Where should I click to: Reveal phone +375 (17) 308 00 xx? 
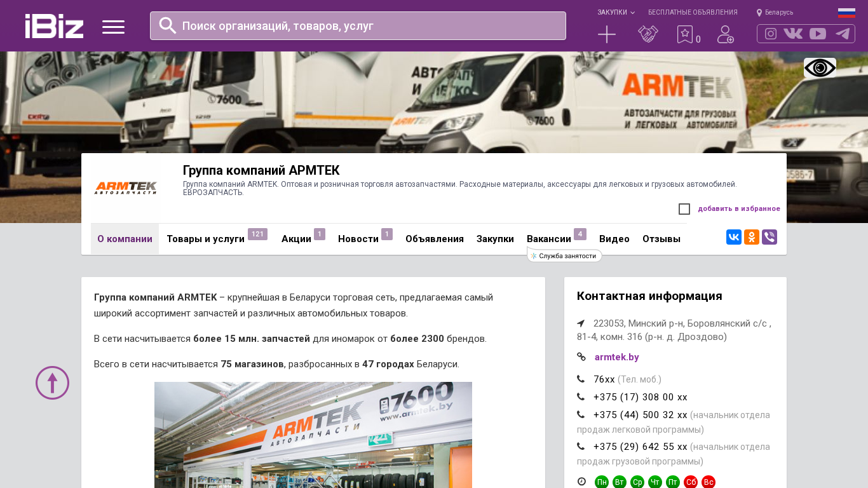pyautogui.click(x=641, y=397)
